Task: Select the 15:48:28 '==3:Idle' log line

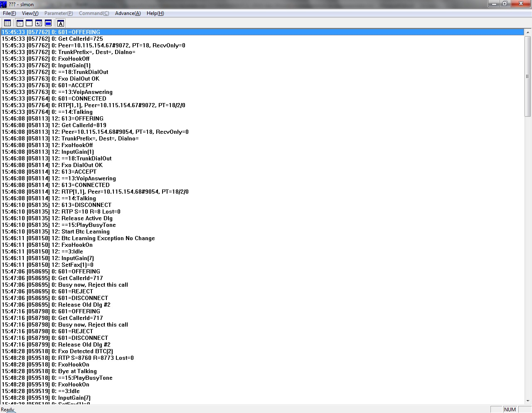Action: [262, 391]
